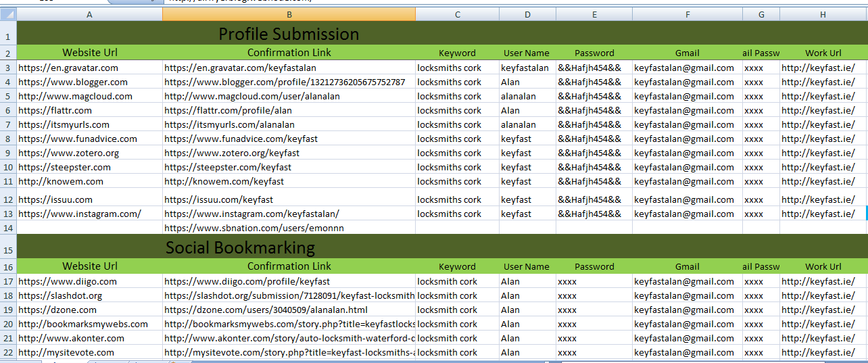Screen dimensions: 868x363
Task: Select column E header
Action: pyautogui.click(x=594, y=14)
